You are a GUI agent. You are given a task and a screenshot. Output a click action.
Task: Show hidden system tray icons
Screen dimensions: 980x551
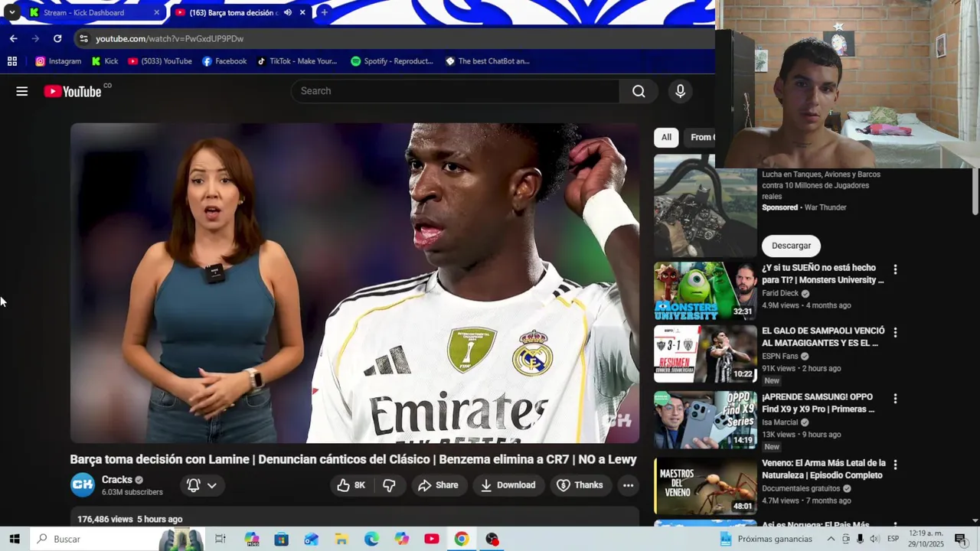click(x=831, y=539)
